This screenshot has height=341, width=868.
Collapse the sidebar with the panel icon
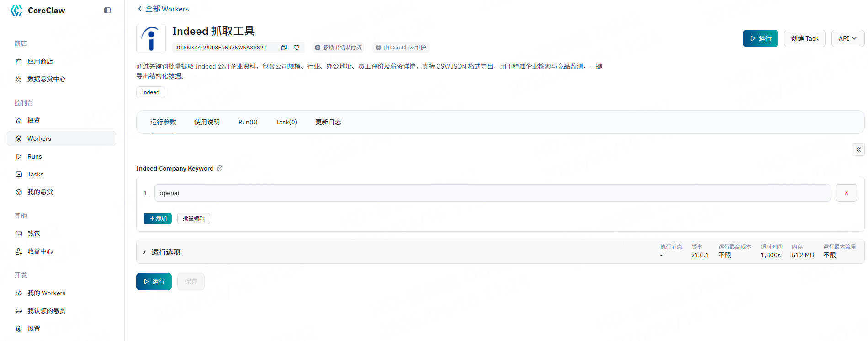click(x=107, y=11)
